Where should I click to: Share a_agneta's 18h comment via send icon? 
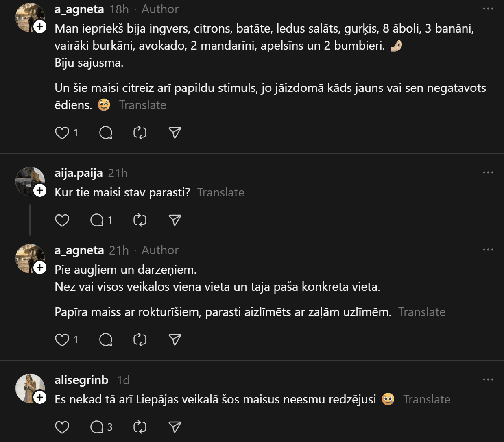point(175,133)
